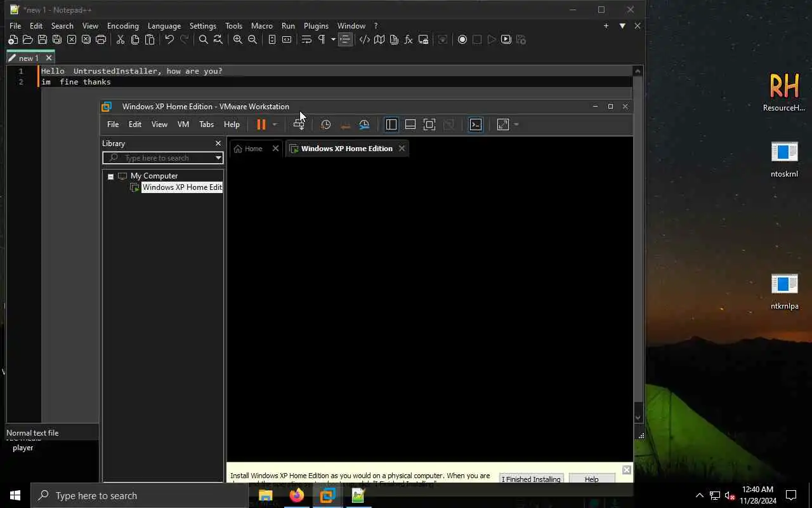Open the Notepad++ Language menu
The image size is (812, 508).
tap(164, 26)
